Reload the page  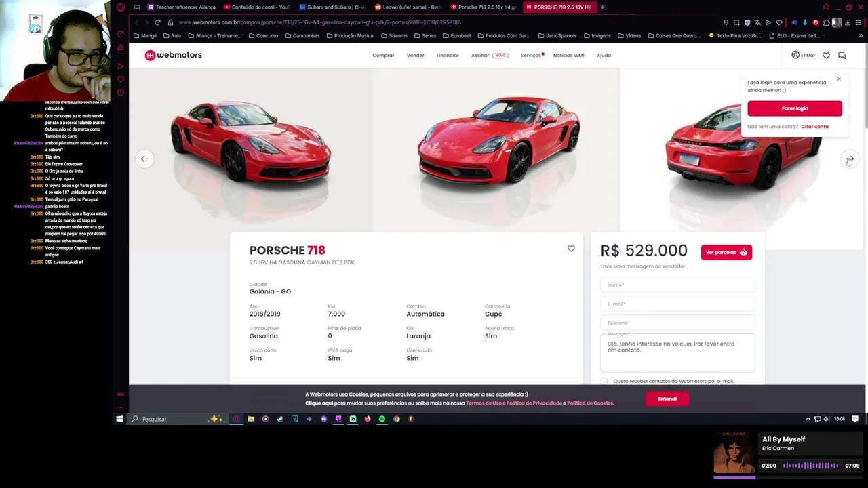(x=157, y=22)
